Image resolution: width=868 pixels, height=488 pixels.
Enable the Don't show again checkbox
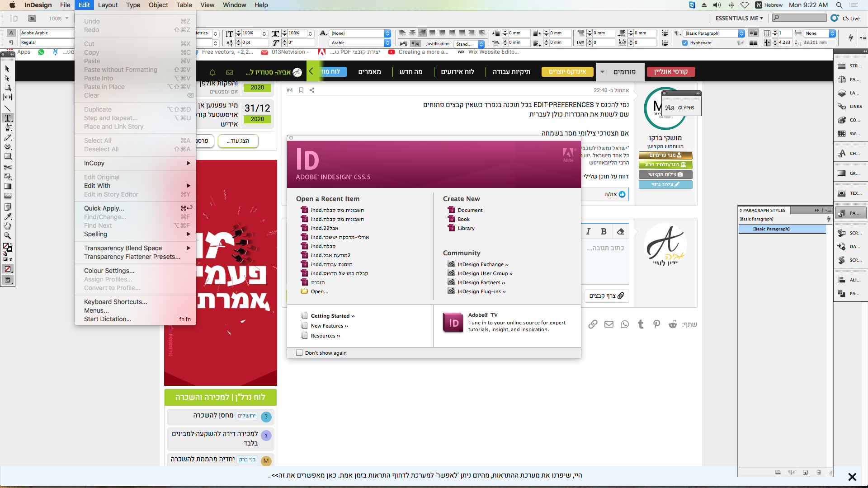pyautogui.click(x=299, y=352)
